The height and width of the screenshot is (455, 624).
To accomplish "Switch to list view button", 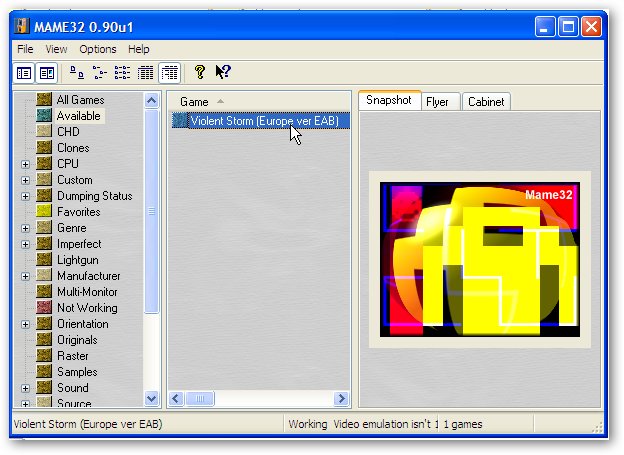I will (122, 73).
